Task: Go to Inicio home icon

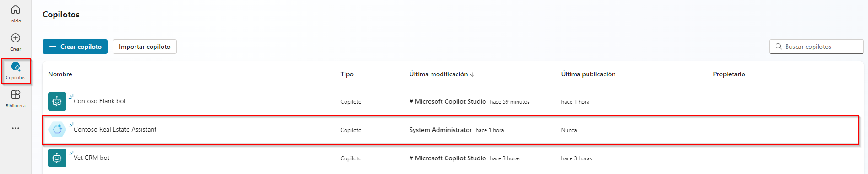Action: [16, 10]
